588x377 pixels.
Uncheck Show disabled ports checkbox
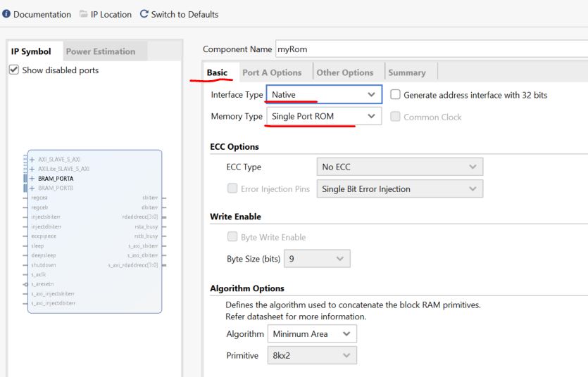pos(14,70)
